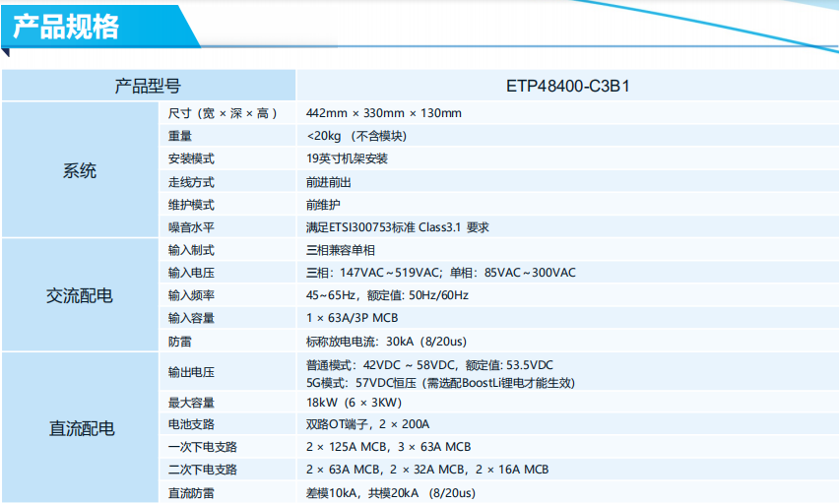This screenshot has height=504, width=839.
Task: Select the 系统 category cell
Action: (x=80, y=170)
